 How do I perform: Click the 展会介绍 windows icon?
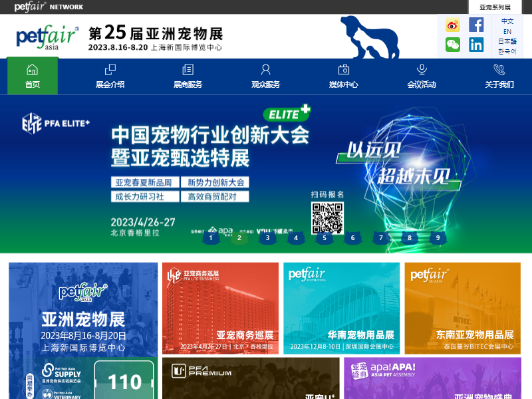coord(110,70)
